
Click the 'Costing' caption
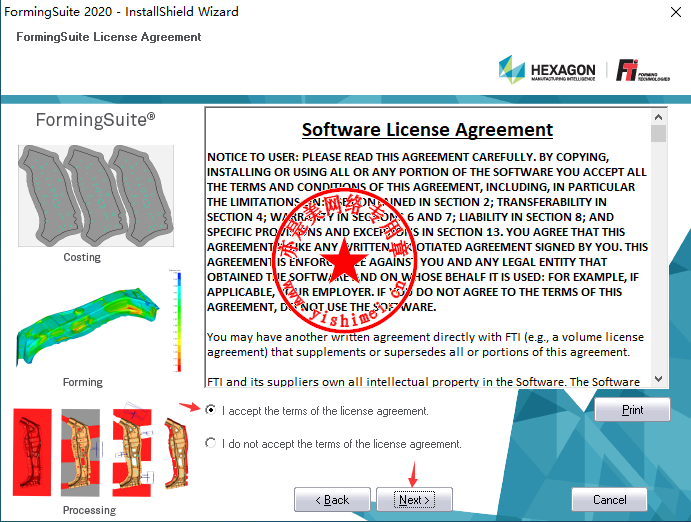click(x=82, y=257)
